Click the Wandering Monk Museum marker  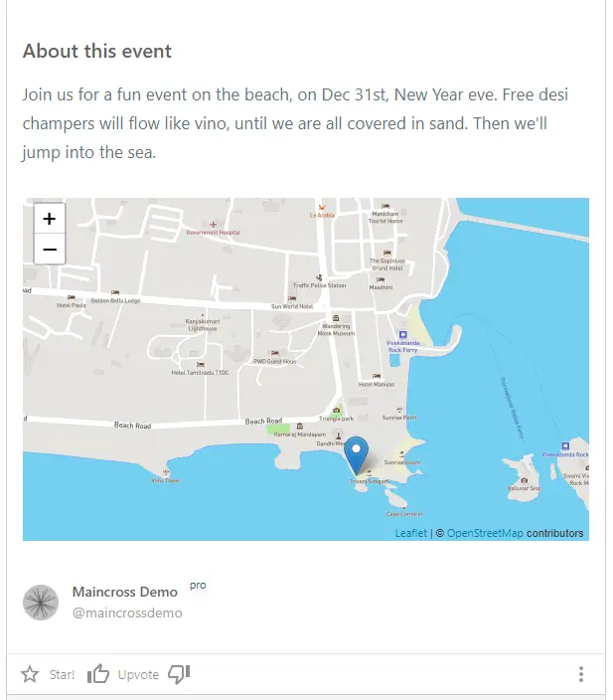pos(336,318)
